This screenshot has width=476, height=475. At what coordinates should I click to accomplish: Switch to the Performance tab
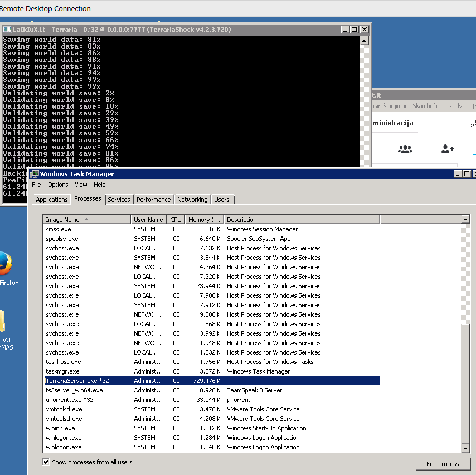(153, 200)
